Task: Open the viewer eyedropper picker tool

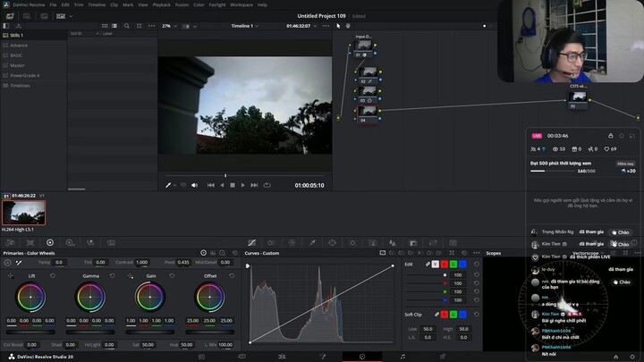Action: click(x=168, y=186)
